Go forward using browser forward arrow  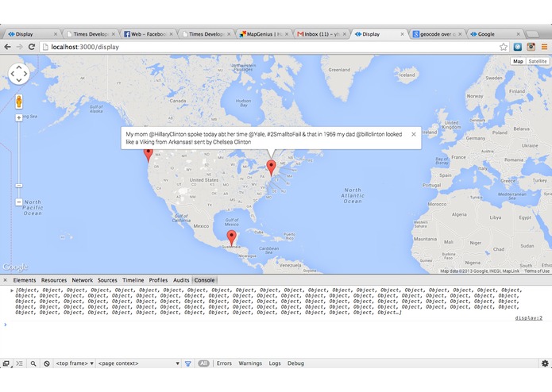pyautogui.click(x=20, y=47)
